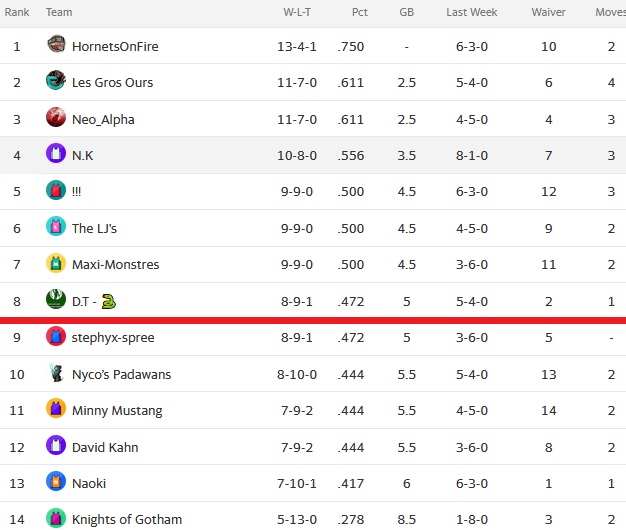Sort standings by Pct column header
626x530 pixels.
pos(359,12)
